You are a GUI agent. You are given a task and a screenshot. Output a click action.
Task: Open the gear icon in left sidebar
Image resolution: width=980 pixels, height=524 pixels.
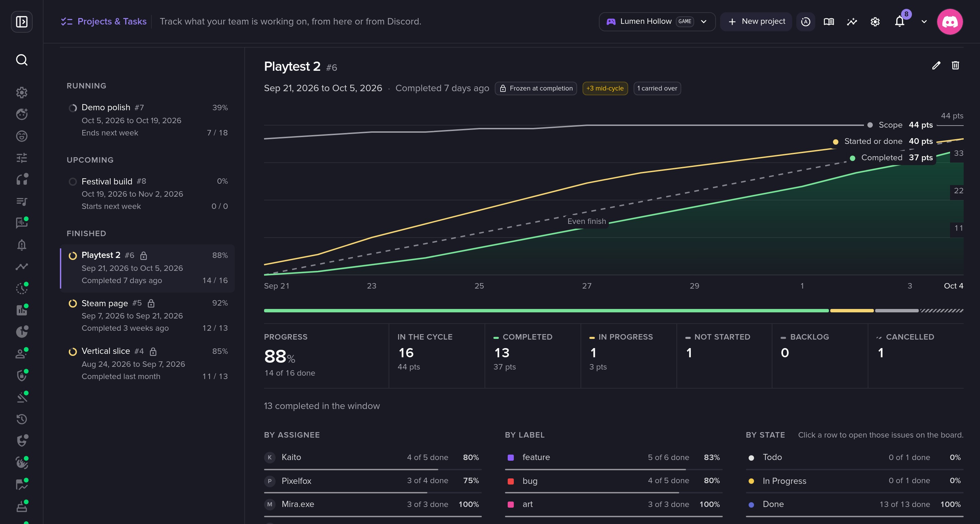tap(22, 93)
